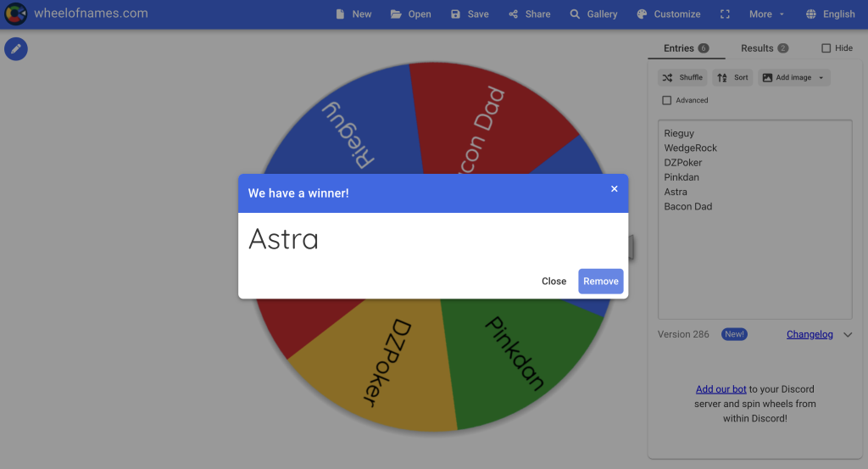This screenshot has width=868, height=469.
Task: Create a new wheel with New
Action: point(353,14)
